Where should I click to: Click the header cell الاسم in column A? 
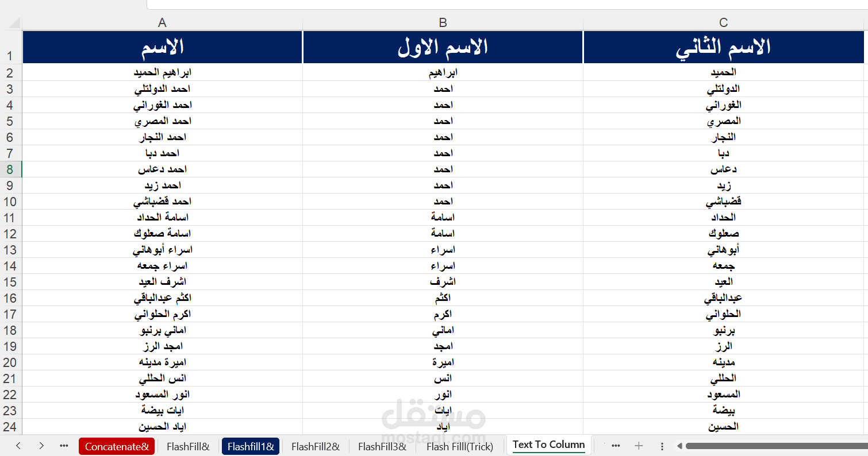[162, 47]
